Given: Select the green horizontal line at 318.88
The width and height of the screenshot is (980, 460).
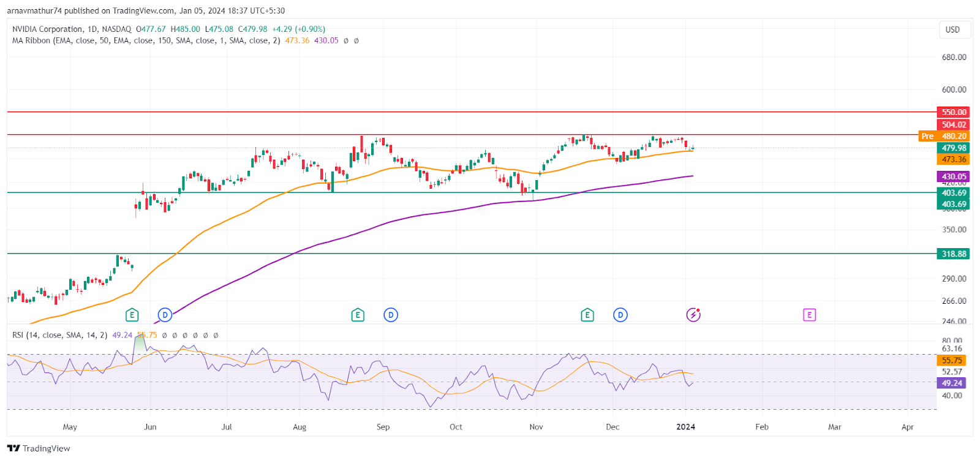Looking at the screenshot, I should (472, 253).
